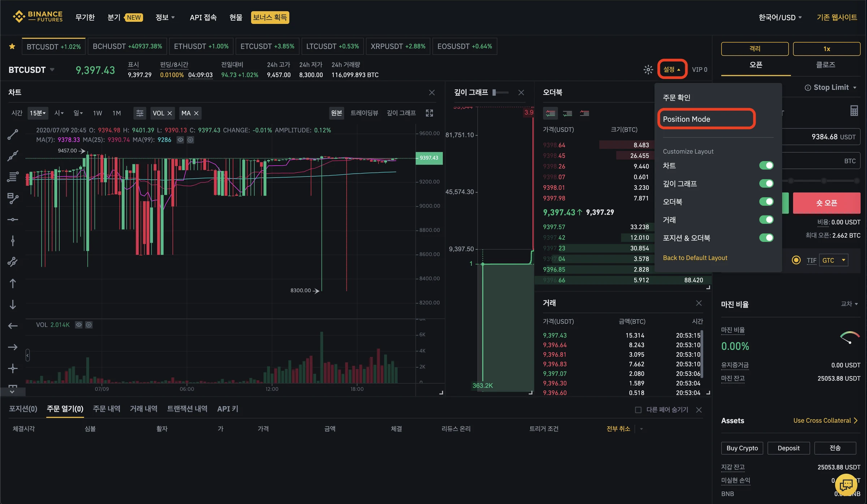Click the Deposit button
The image size is (867, 504).
[x=788, y=448]
